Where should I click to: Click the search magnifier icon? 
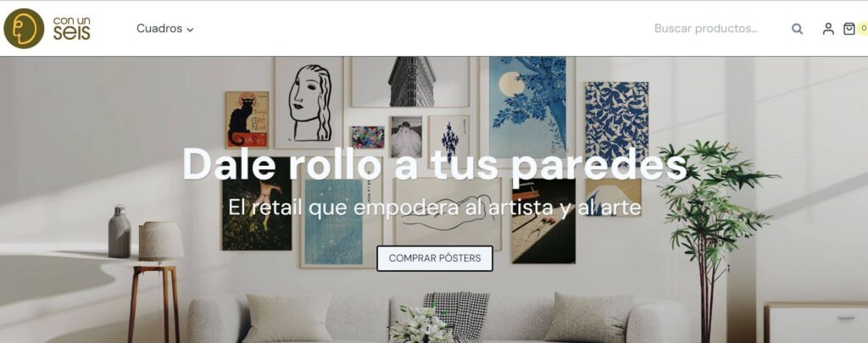click(x=797, y=29)
